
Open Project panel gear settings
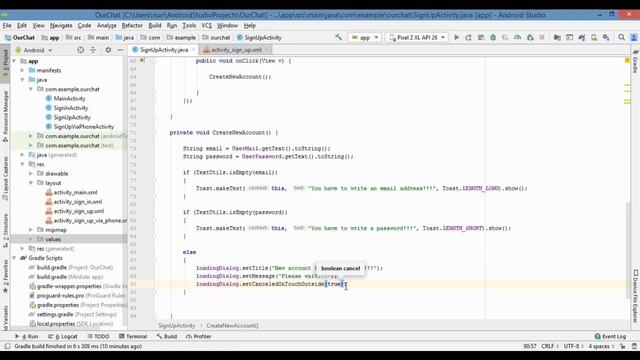(x=108, y=50)
